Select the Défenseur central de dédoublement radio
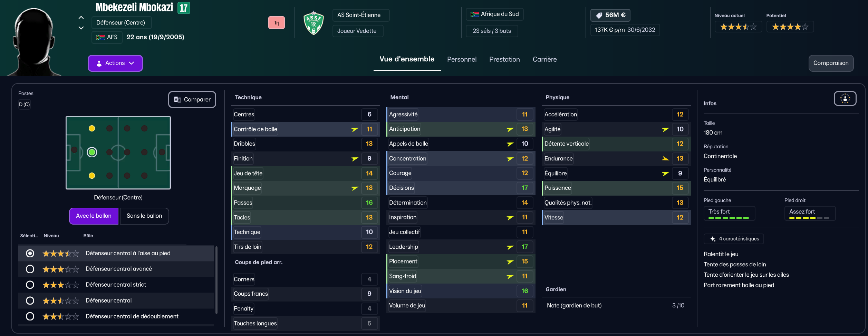This screenshot has height=336, width=868. (30, 316)
